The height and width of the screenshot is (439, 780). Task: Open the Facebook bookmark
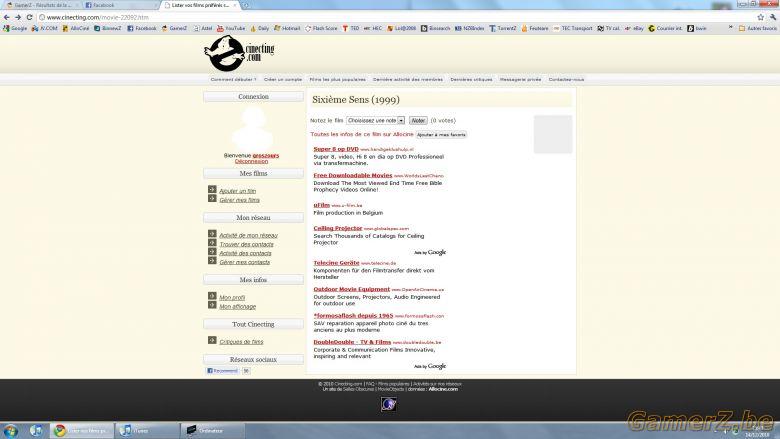click(142, 29)
